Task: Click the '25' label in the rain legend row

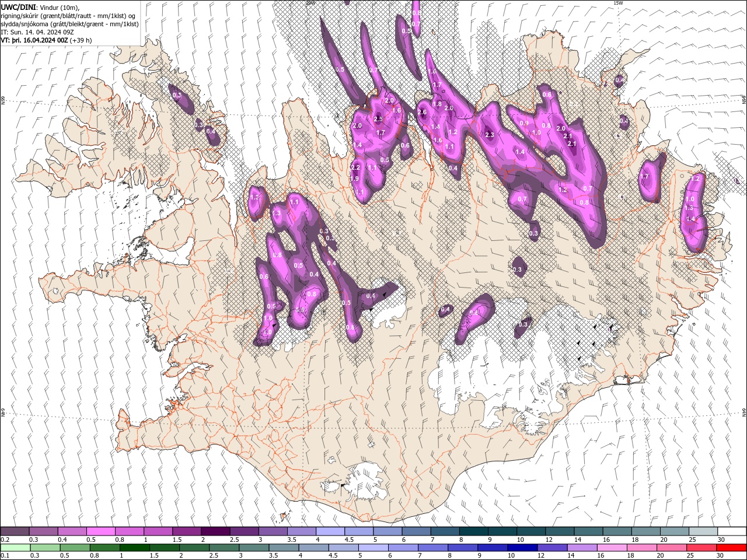Action: [689, 556]
